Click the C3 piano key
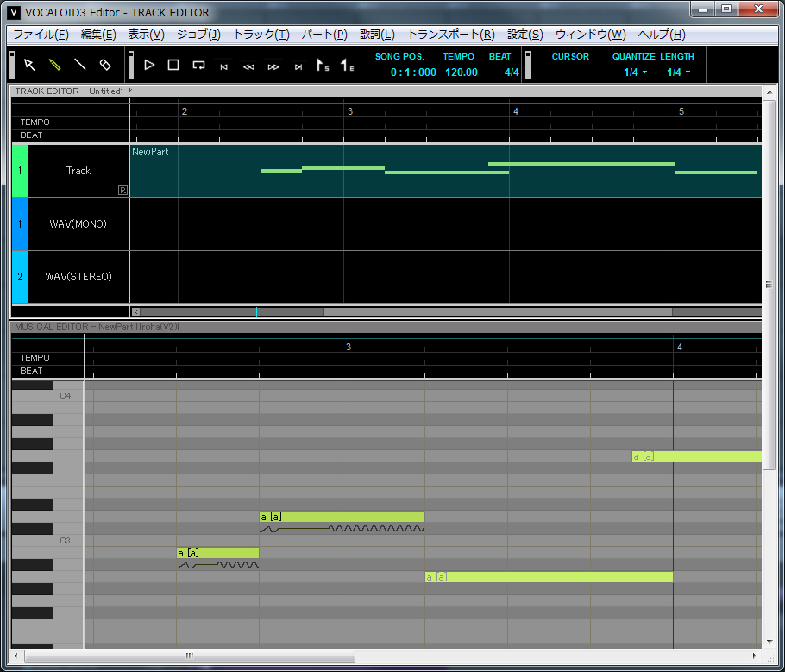The height and width of the screenshot is (672, 785). coord(47,541)
